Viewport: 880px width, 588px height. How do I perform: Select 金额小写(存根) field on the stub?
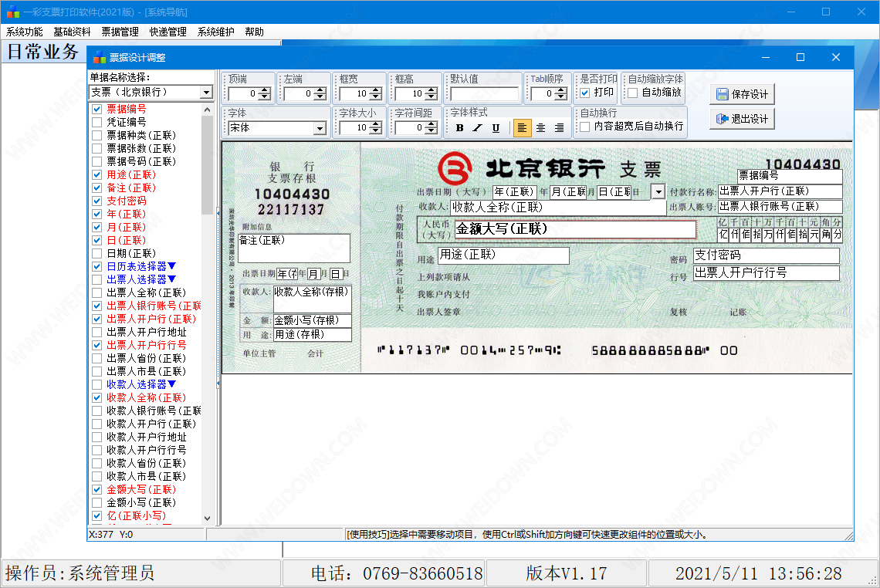tap(312, 320)
